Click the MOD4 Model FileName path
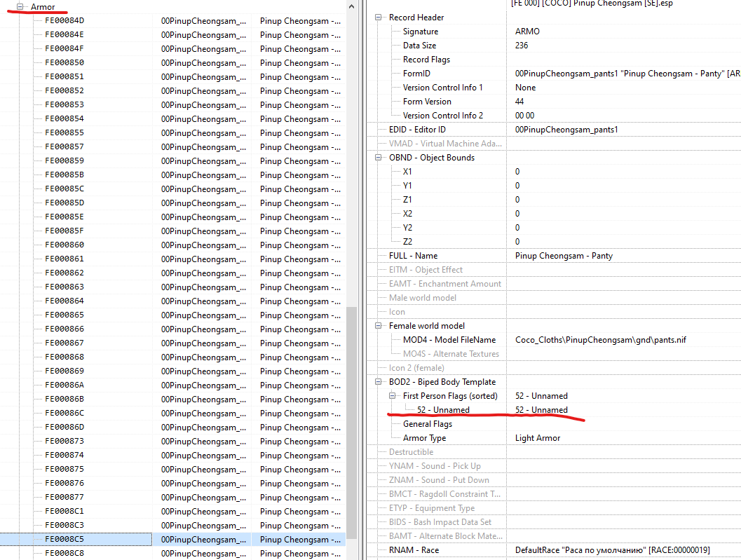 pos(601,340)
